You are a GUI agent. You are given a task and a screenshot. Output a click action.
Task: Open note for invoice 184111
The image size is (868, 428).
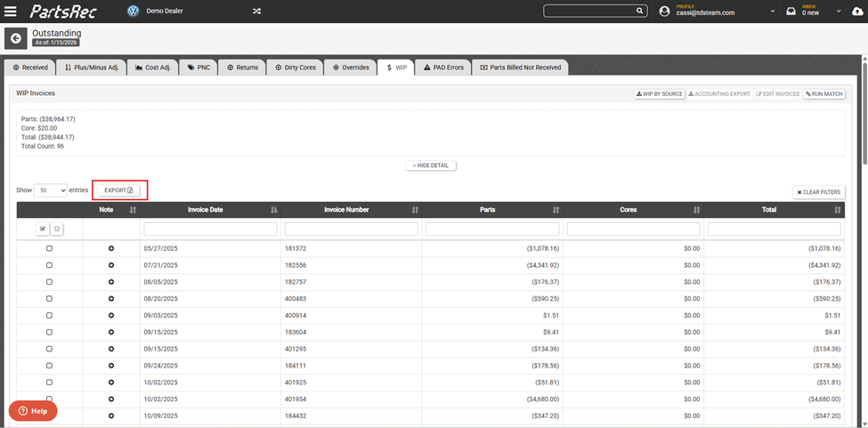pyautogui.click(x=111, y=366)
